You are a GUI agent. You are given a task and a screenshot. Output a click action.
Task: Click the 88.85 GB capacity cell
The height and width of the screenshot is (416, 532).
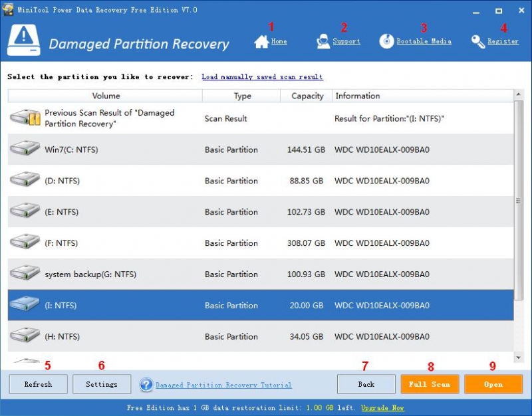306,181
